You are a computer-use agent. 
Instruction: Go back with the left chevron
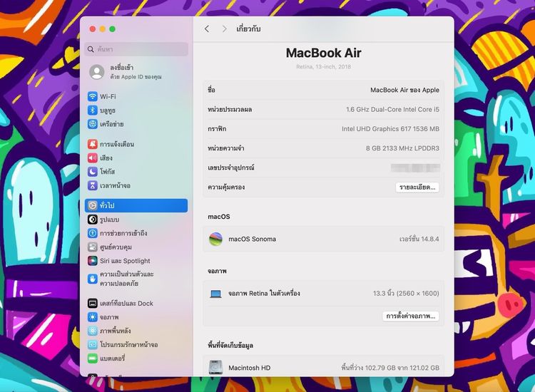[207, 29]
